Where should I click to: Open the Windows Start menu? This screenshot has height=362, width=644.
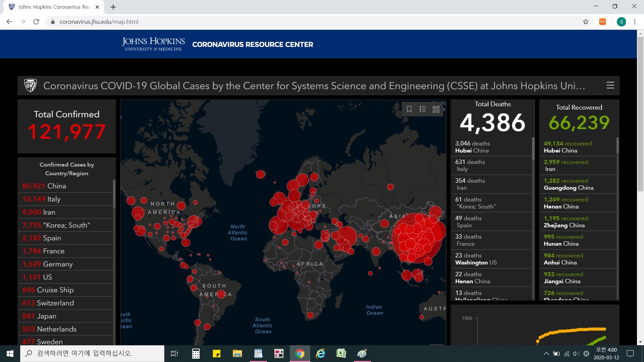[x=10, y=354]
